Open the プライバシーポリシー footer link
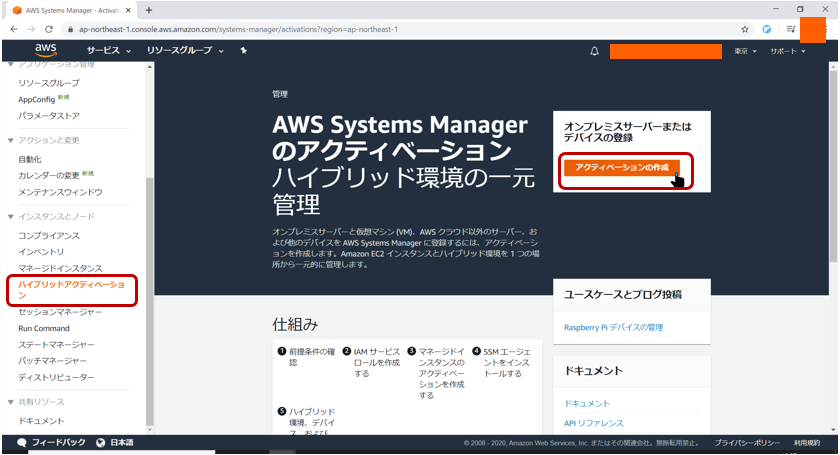This screenshot has width=840, height=455. pyautogui.click(x=747, y=443)
